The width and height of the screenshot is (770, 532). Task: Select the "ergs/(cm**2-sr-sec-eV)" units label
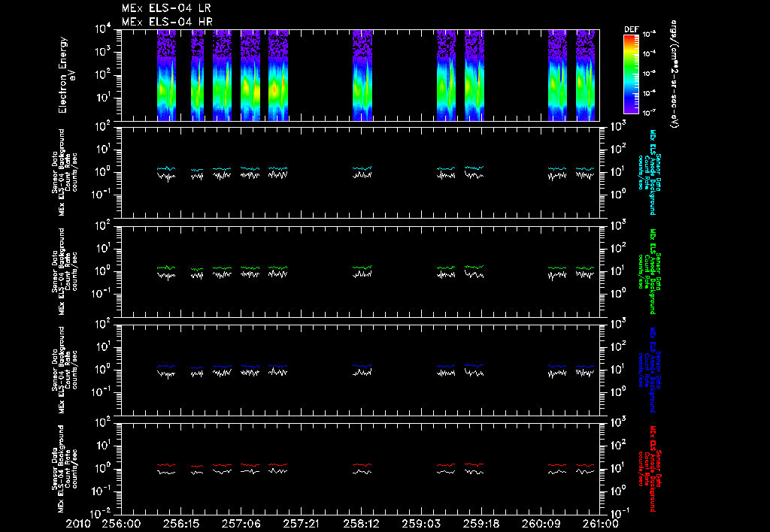click(674, 74)
